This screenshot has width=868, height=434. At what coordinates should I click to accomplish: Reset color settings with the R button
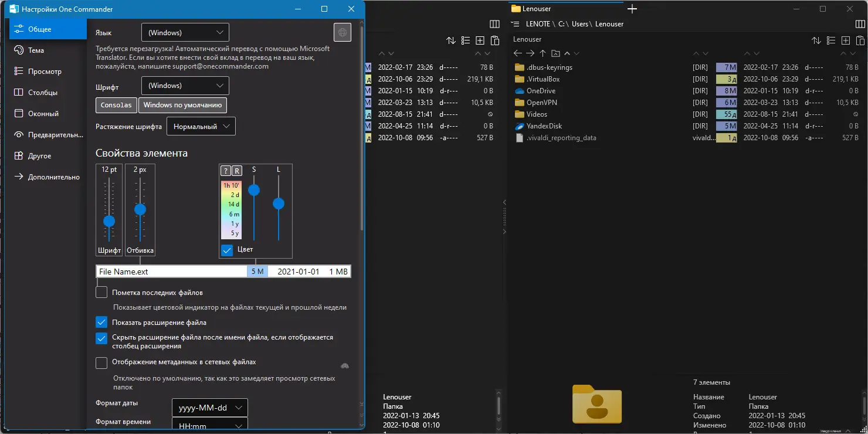(237, 171)
